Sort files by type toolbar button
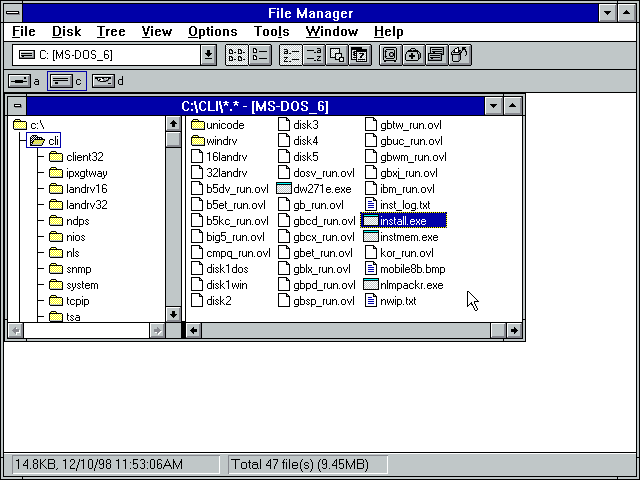640x480 pixels. pos(314,55)
